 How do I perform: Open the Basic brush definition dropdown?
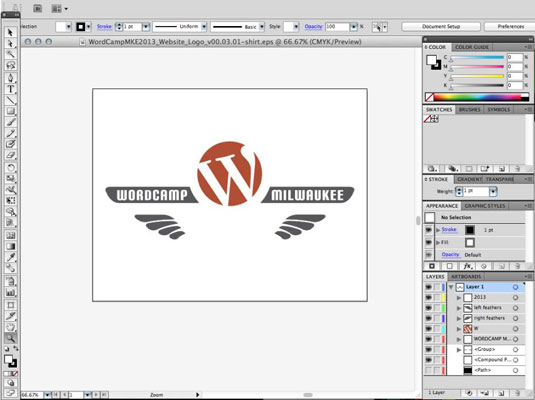[x=262, y=27]
